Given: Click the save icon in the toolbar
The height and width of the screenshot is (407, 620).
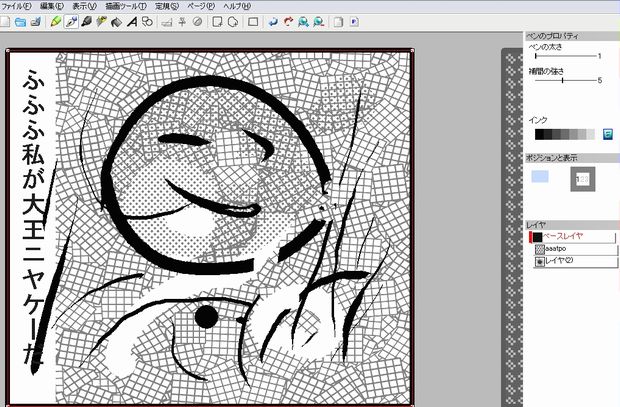Looking at the screenshot, I should tap(36, 22).
